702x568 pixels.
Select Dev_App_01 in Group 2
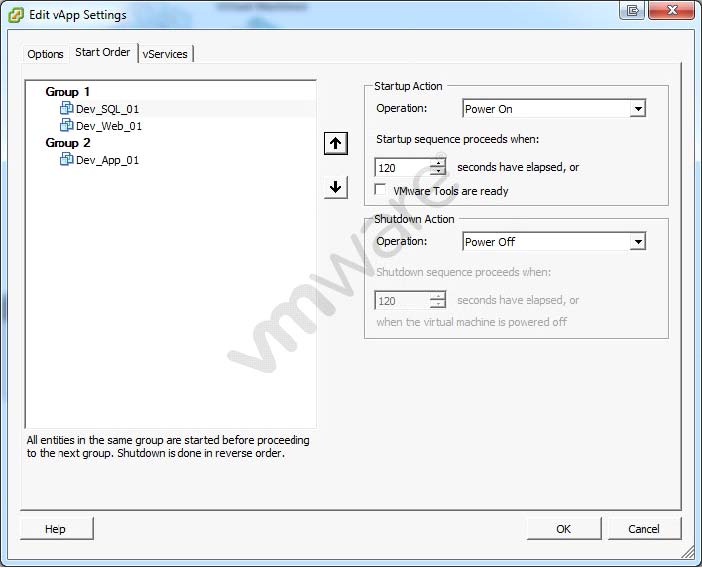tap(107, 160)
